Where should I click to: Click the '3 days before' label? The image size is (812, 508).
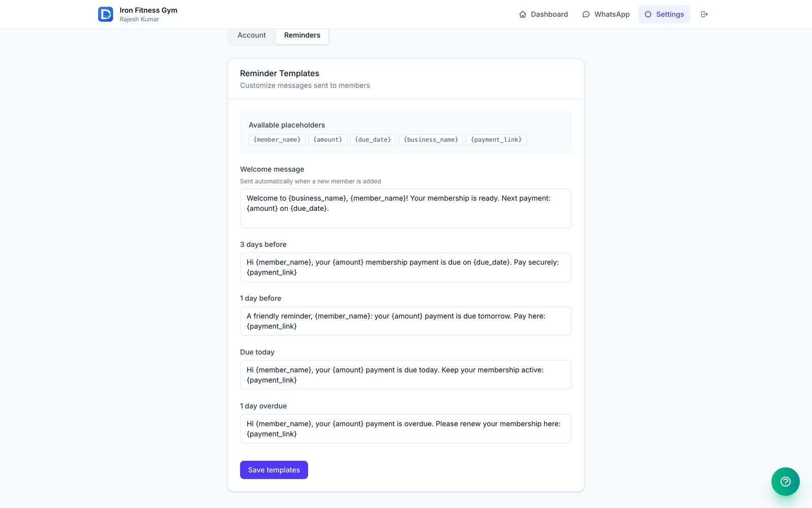(263, 244)
